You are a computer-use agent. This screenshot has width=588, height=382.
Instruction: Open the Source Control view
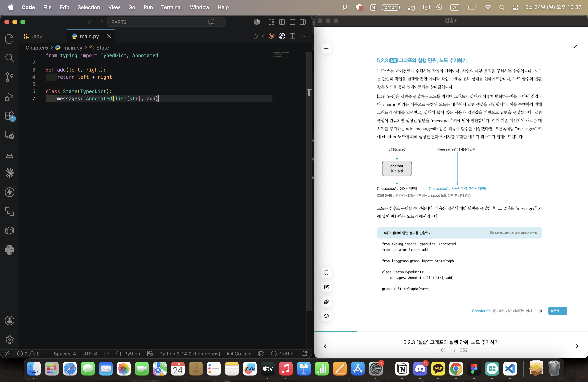point(9,77)
